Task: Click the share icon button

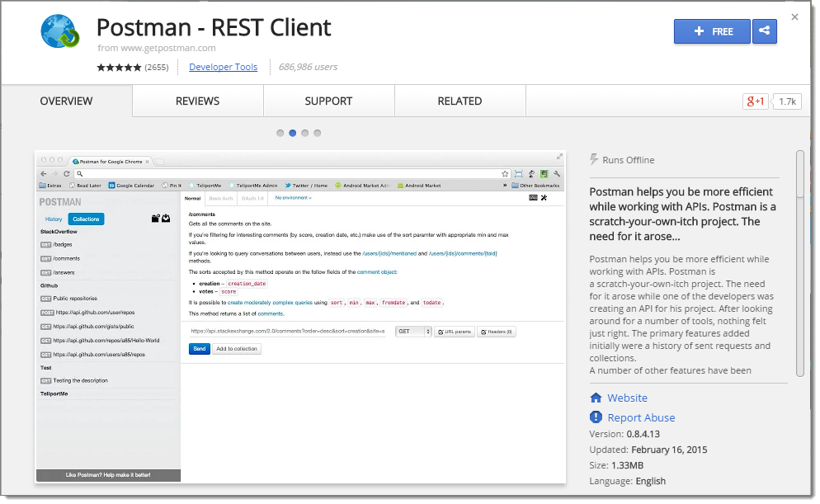Action: point(765,31)
